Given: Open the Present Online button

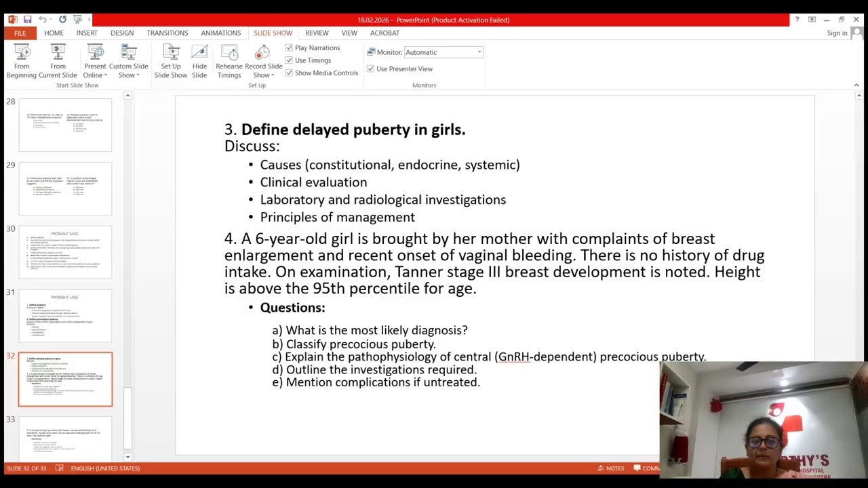Looking at the screenshot, I should tap(95, 61).
